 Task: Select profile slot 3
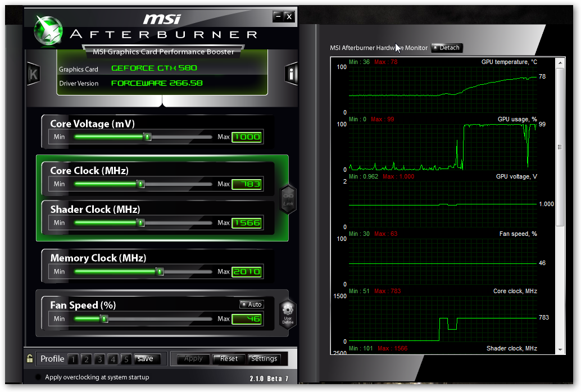[99, 359]
